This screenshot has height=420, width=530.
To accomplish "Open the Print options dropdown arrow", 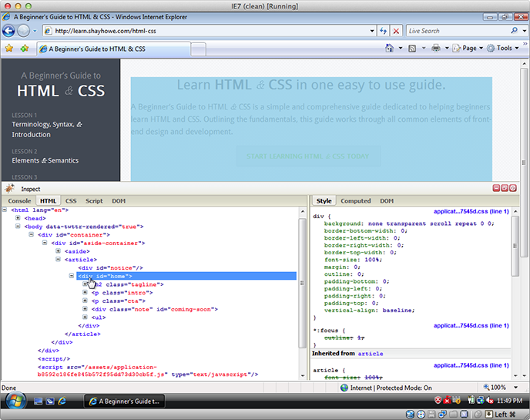I will click(x=447, y=49).
